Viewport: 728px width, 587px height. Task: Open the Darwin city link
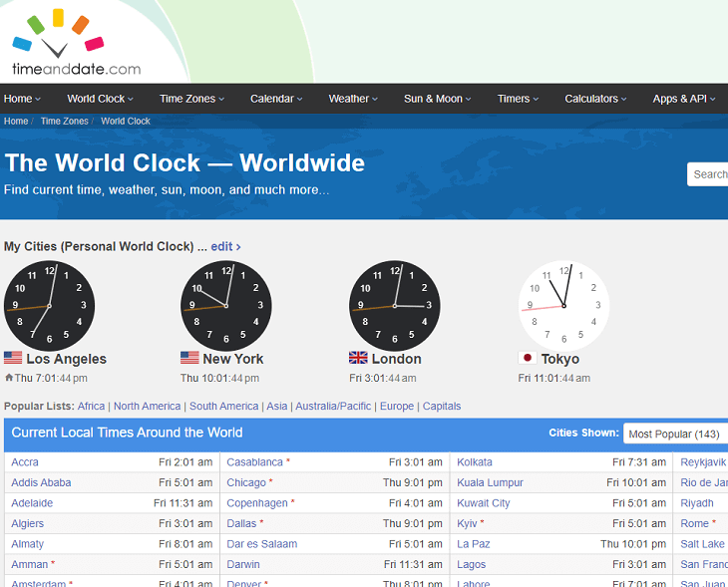pos(242,564)
